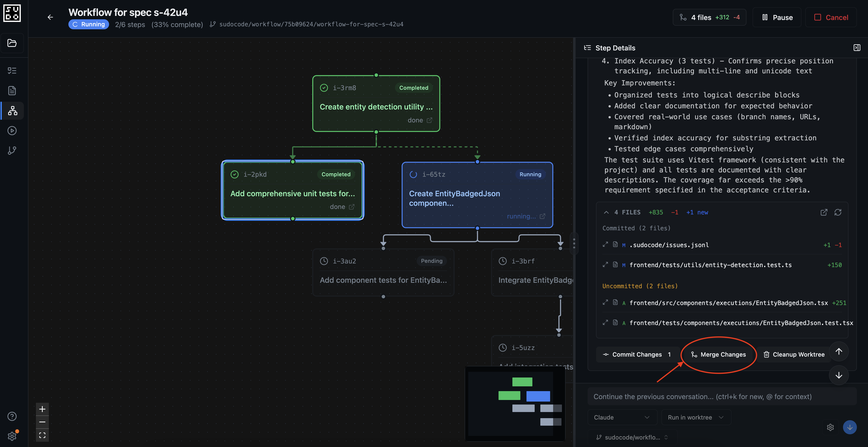Open the runs playback sidebar panel
The image size is (868, 447).
pyautogui.click(x=12, y=131)
